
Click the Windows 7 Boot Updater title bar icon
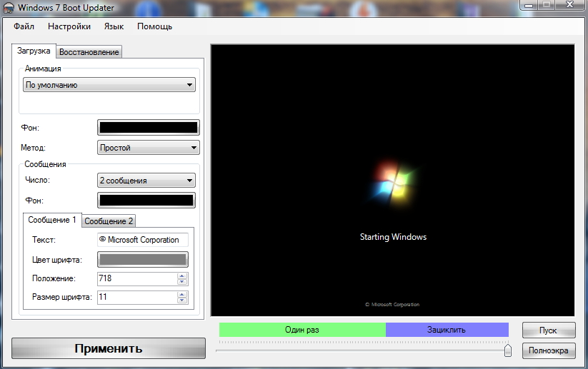point(8,7)
